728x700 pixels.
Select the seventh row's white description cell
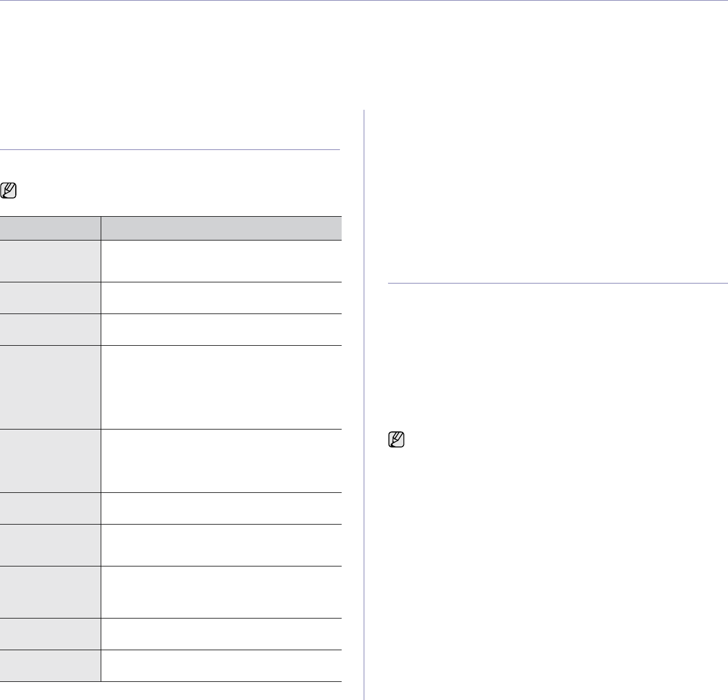(x=221, y=545)
